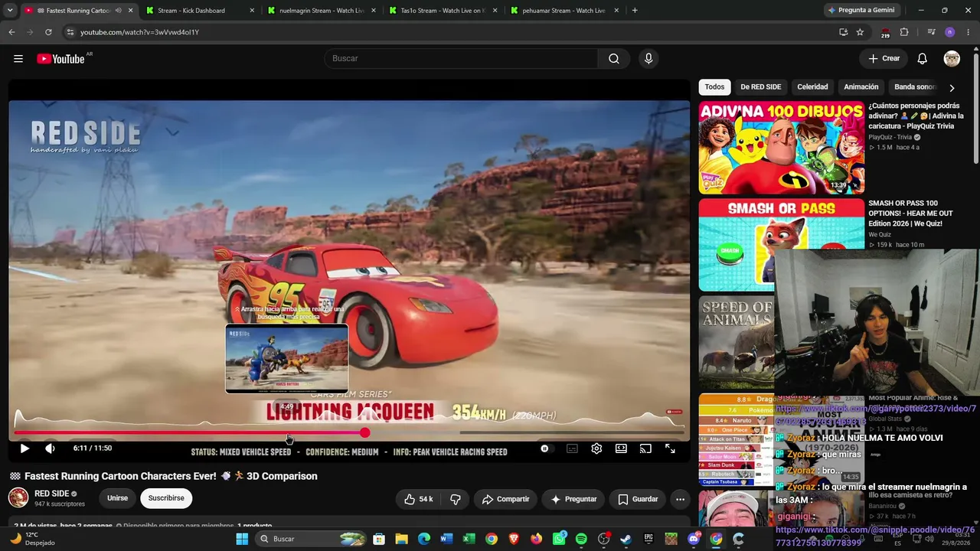
Task: Select the Animación filter chip
Action: pos(861,87)
